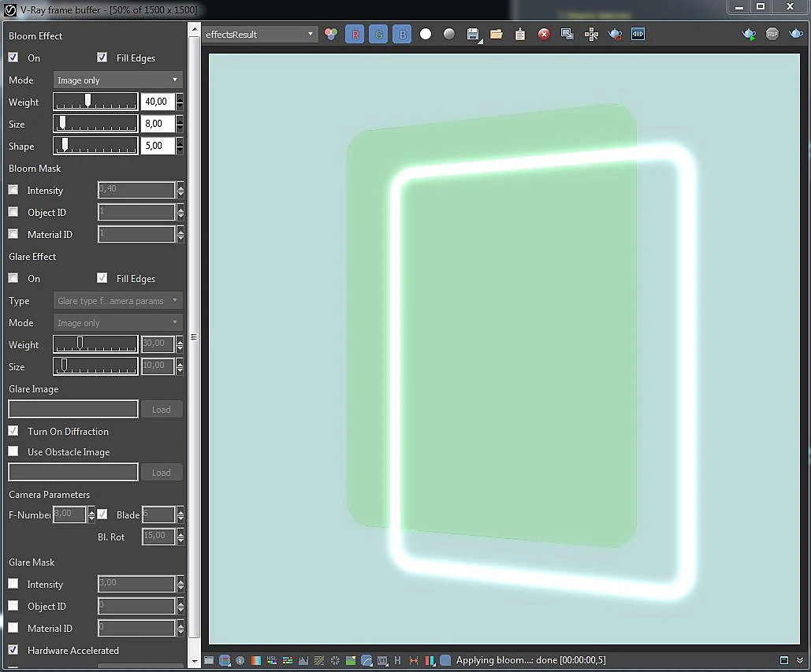811x672 pixels.
Task: Enable track mouse while rendering icon
Action: click(x=591, y=34)
